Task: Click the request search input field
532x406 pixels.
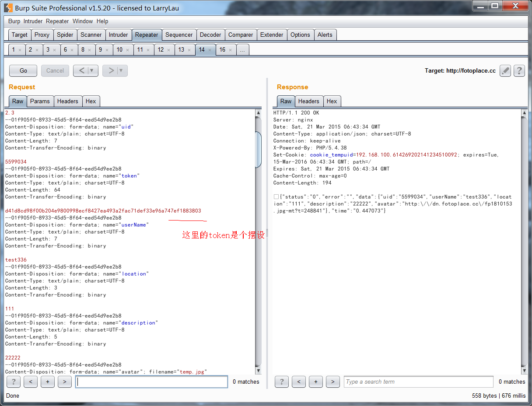Action: pyautogui.click(x=151, y=382)
